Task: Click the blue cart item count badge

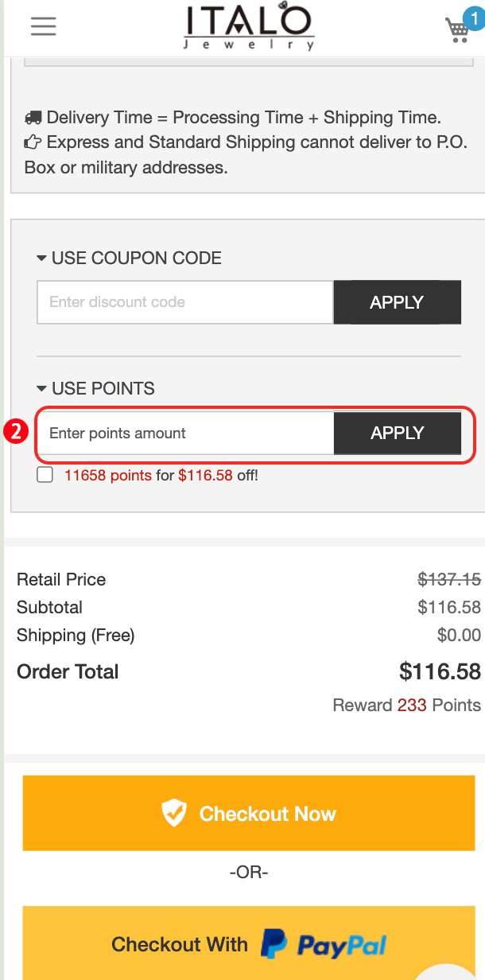Action: click(x=474, y=17)
